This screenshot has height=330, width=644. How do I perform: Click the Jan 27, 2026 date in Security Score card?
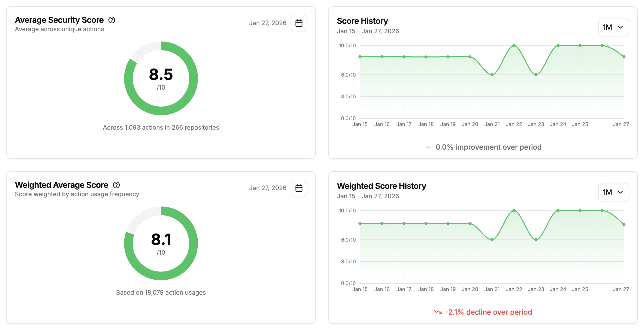pyautogui.click(x=268, y=23)
